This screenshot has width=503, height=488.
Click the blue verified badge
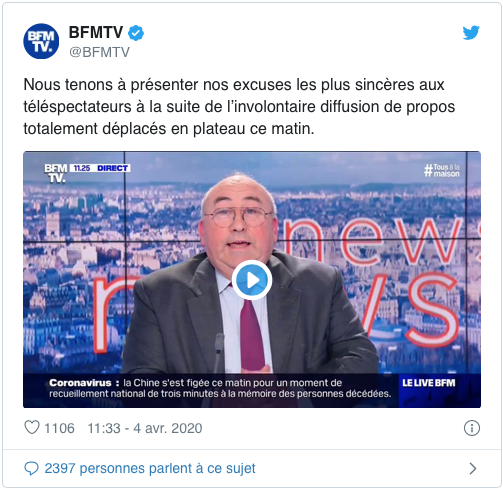[x=136, y=33]
